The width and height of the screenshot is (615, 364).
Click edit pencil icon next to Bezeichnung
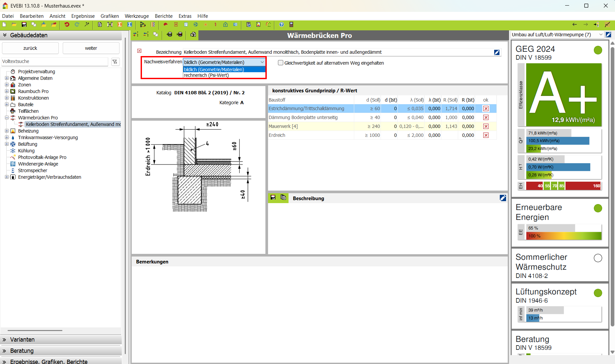coord(496,52)
